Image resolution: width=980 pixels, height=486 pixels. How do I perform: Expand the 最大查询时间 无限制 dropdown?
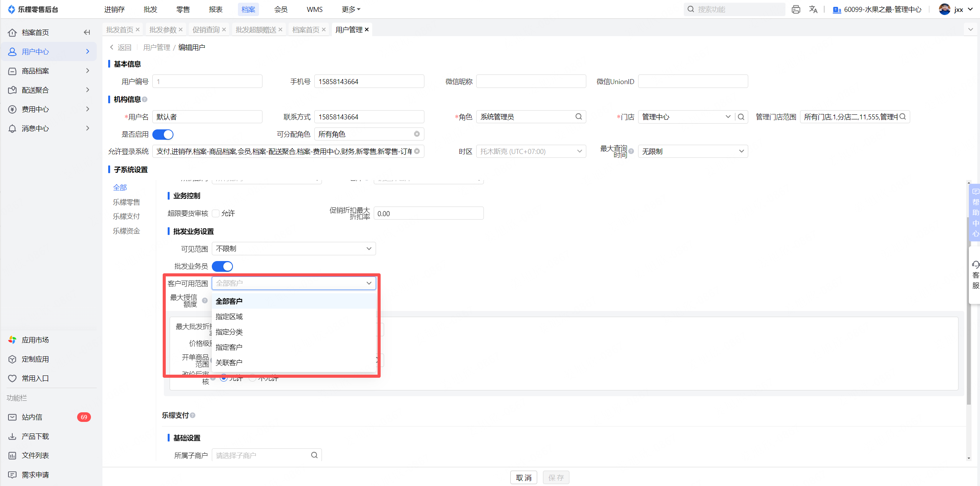pyautogui.click(x=693, y=152)
